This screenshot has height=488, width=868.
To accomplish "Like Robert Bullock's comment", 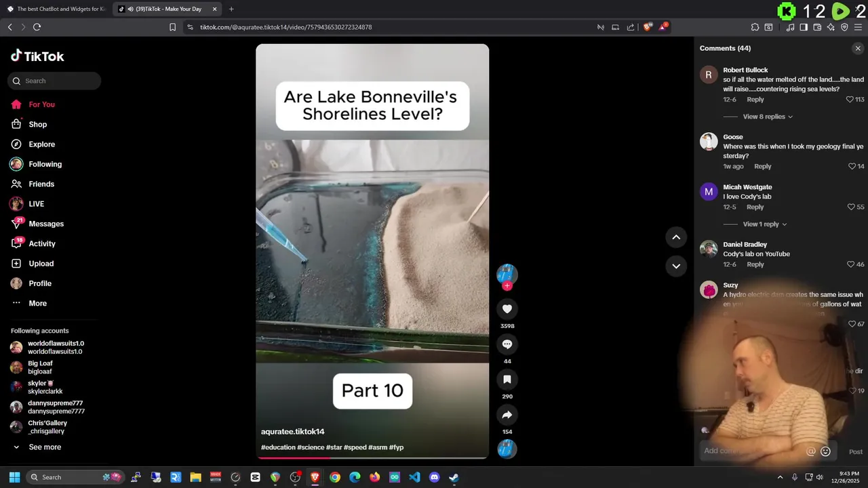I will click(850, 100).
